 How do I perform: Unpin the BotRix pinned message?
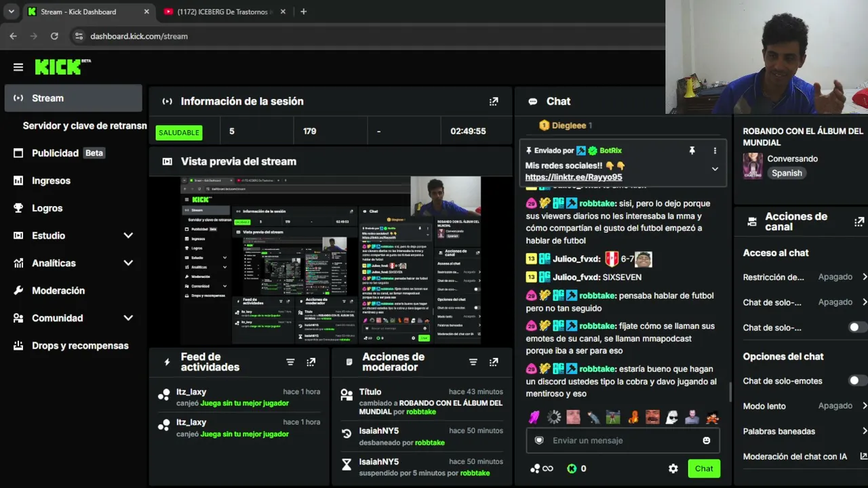click(692, 150)
